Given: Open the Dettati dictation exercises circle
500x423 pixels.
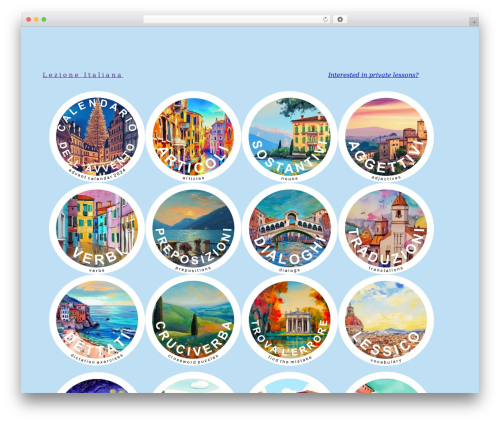Looking at the screenshot, I should click(x=97, y=320).
